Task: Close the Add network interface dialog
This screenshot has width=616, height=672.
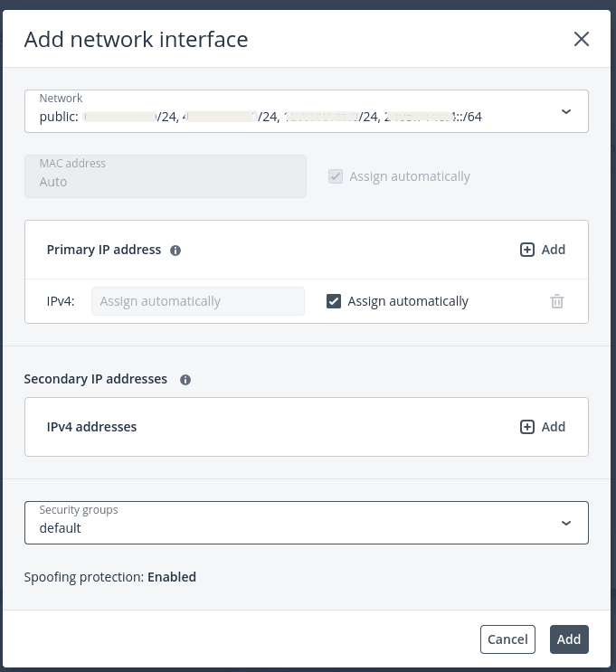Action: [582, 39]
